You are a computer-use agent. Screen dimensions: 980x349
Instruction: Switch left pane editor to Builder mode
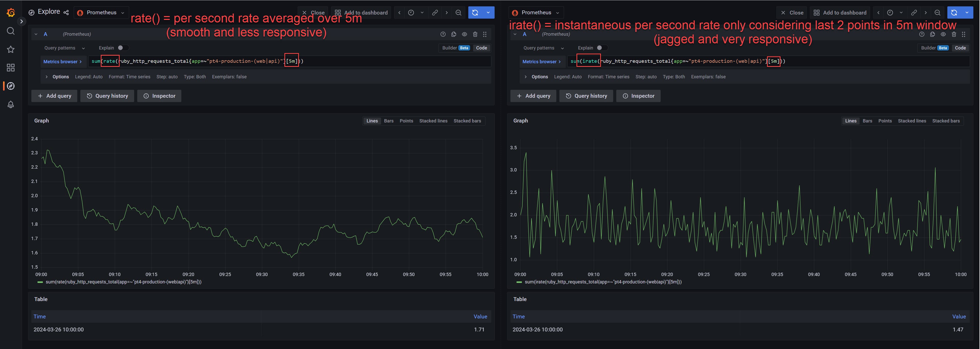click(x=456, y=48)
